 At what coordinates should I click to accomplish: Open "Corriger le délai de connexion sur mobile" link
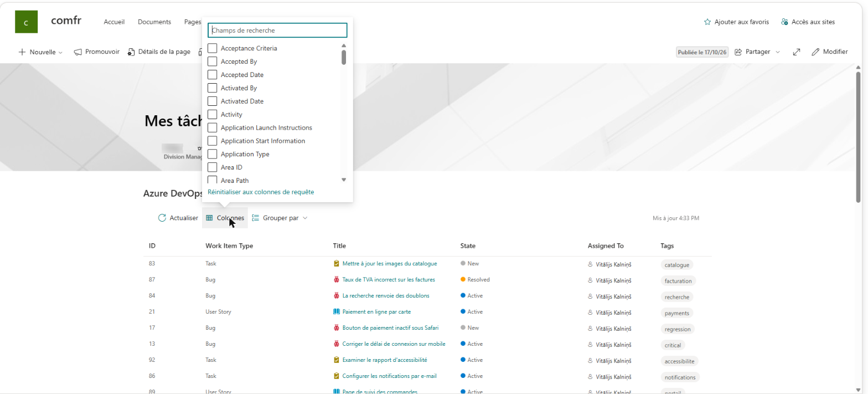394,344
